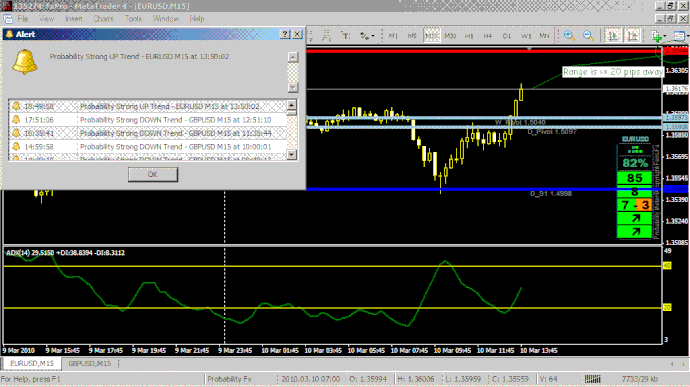Open the File menu
The width and height of the screenshot is (690, 387).
pyautogui.click(x=23, y=18)
